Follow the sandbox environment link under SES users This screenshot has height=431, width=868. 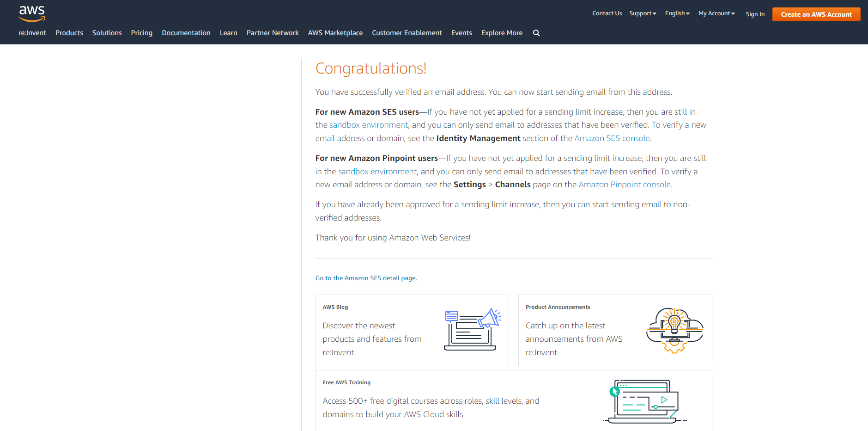point(369,125)
